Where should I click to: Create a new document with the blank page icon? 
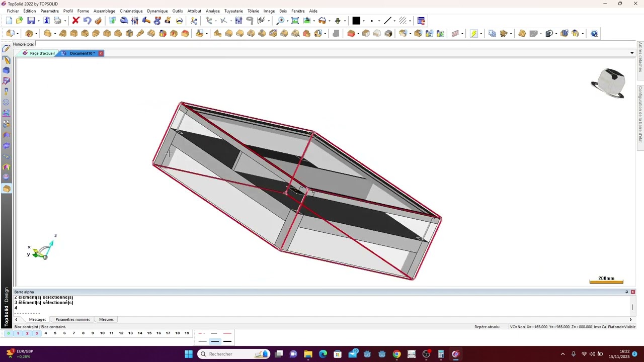(9, 21)
